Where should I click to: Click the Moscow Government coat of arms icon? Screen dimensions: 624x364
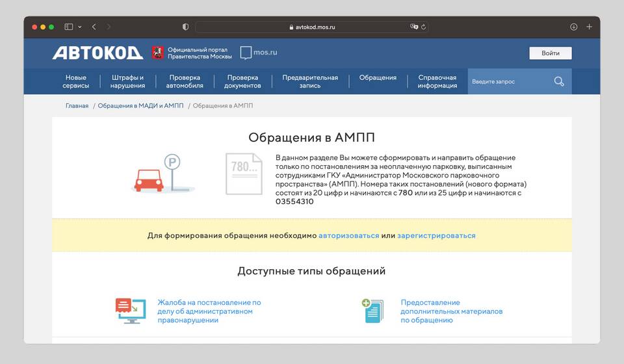(x=158, y=53)
